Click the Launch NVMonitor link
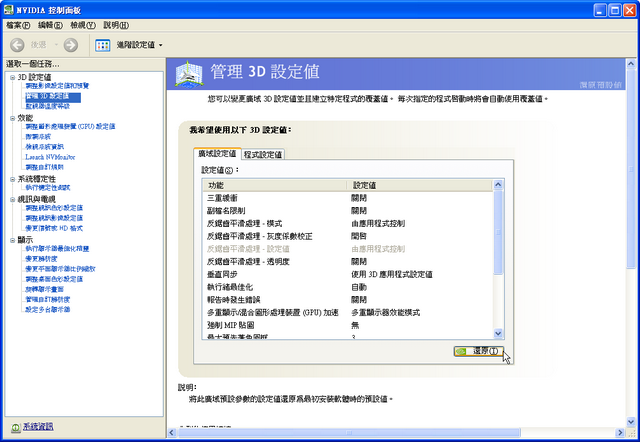 [x=50, y=157]
